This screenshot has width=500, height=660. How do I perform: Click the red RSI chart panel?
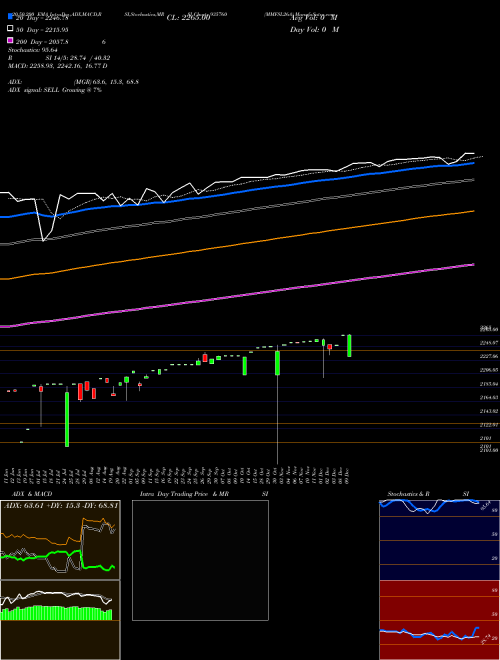click(439, 620)
